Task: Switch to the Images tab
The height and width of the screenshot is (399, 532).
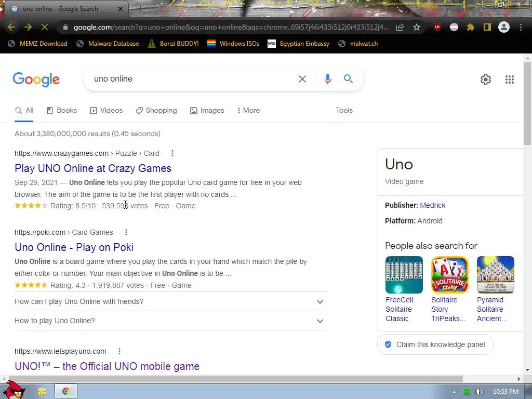Action: click(x=207, y=110)
